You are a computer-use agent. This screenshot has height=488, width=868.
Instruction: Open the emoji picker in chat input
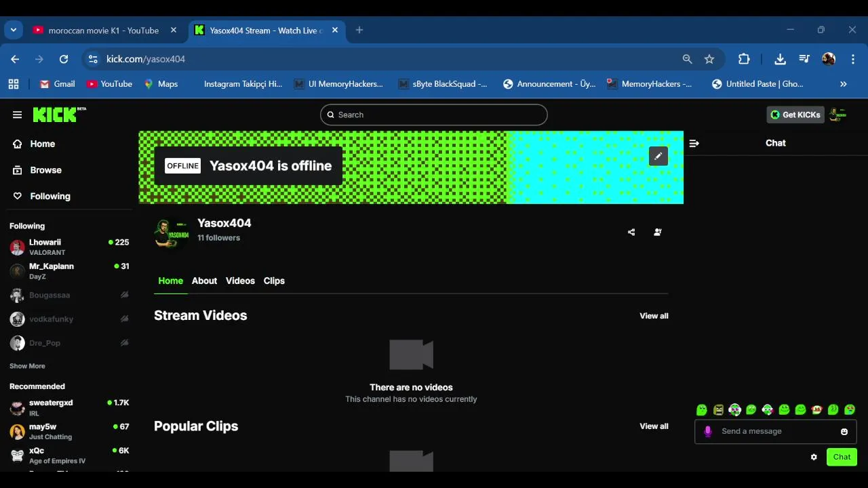click(844, 432)
